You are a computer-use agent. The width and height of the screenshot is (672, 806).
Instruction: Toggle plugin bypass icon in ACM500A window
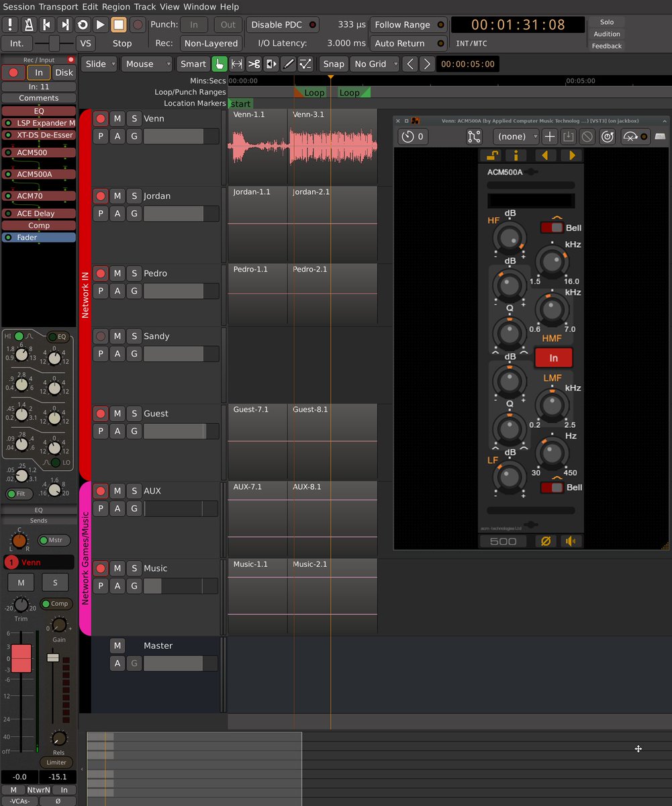[635, 136]
